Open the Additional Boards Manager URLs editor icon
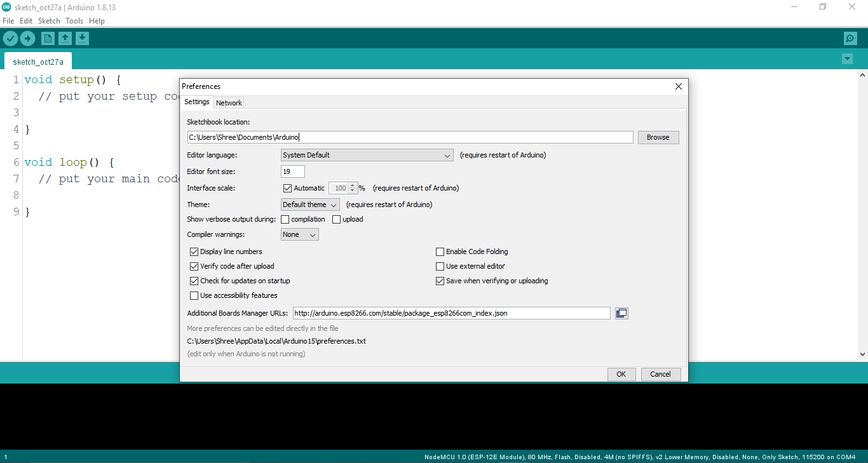The width and height of the screenshot is (868, 463). (x=621, y=313)
